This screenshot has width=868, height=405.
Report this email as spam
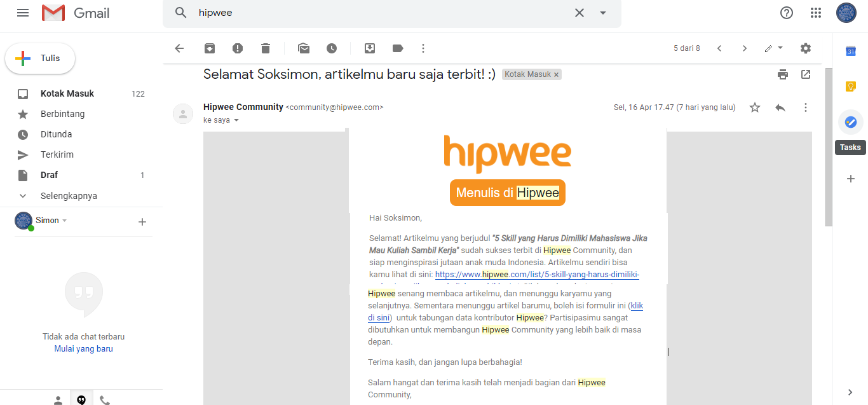point(238,48)
